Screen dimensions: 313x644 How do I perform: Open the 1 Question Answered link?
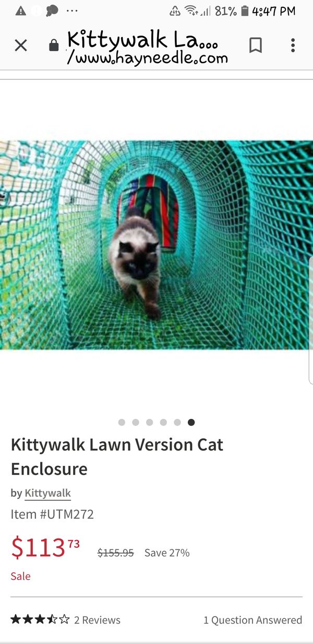pos(252,620)
